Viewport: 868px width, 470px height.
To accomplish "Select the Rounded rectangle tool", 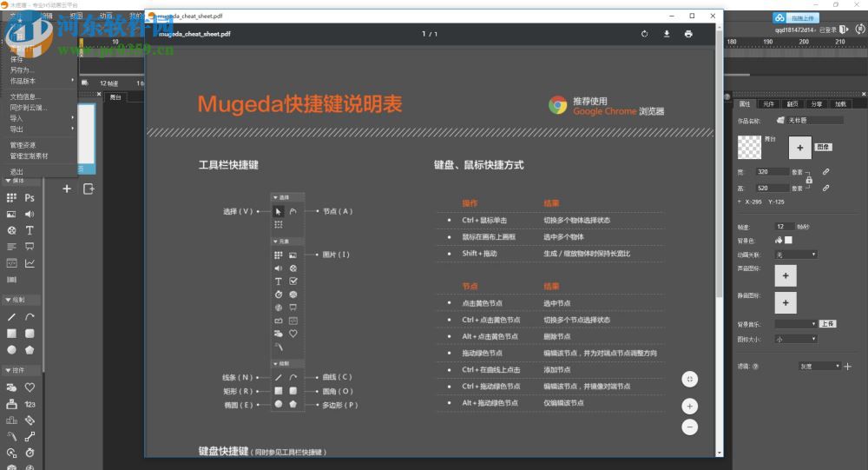I will (30, 333).
